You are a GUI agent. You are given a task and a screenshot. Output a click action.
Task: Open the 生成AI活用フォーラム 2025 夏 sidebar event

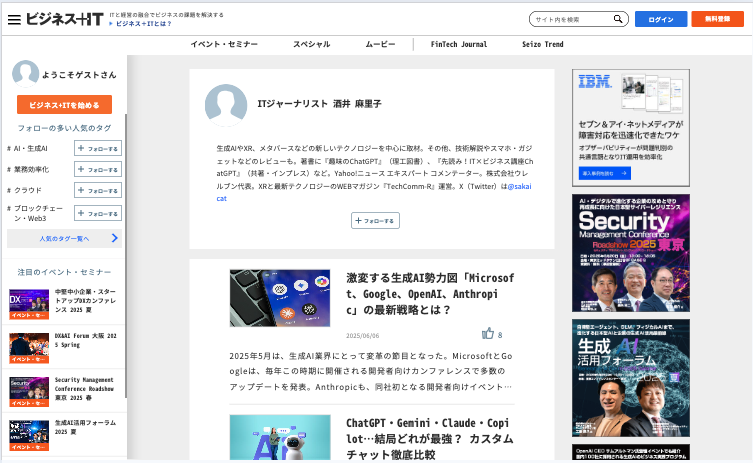(85, 427)
